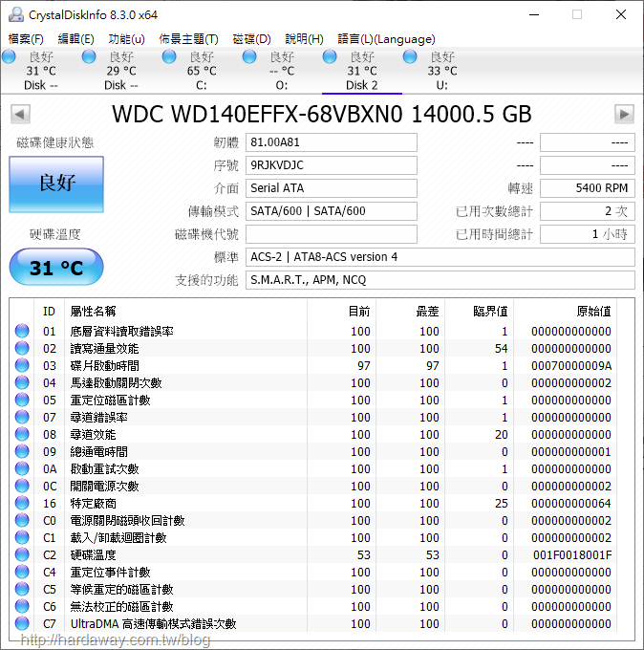The height and width of the screenshot is (650, 644).
Task: Click the 31 °C temperature button
Action: click(56, 267)
